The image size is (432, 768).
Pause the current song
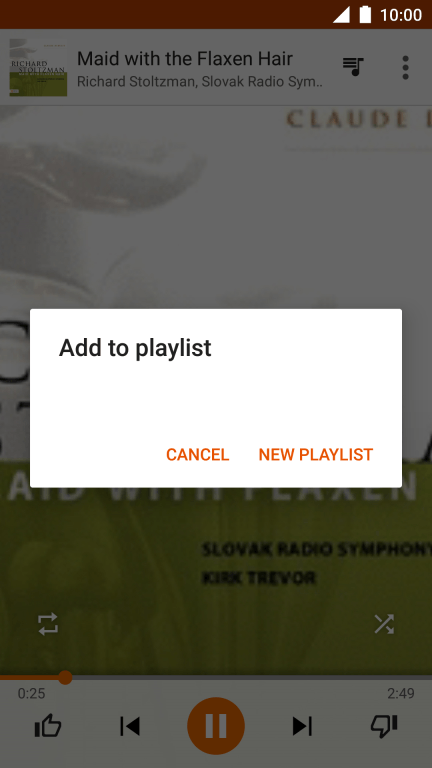coord(216,726)
